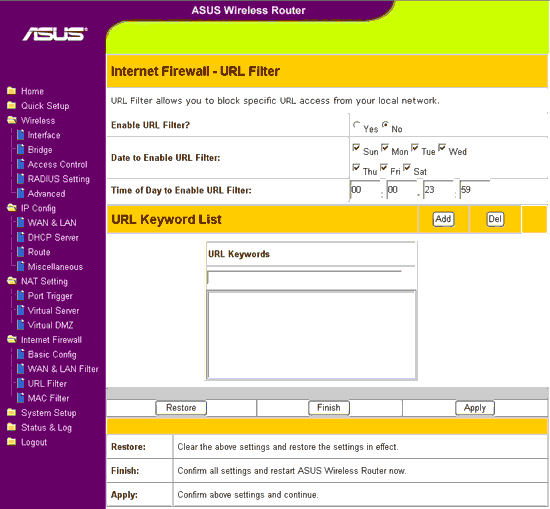The width and height of the screenshot is (550, 509).
Task: Select No for Enable URL Filter
Action: (385, 125)
